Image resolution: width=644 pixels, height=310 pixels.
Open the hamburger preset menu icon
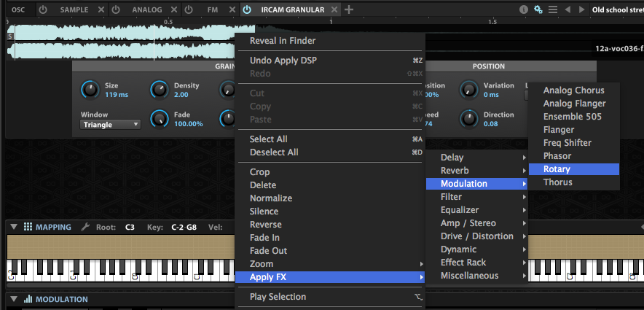point(553,9)
